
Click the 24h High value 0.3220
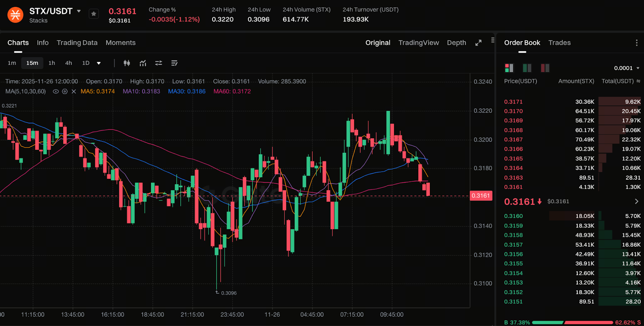pyautogui.click(x=223, y=19)
